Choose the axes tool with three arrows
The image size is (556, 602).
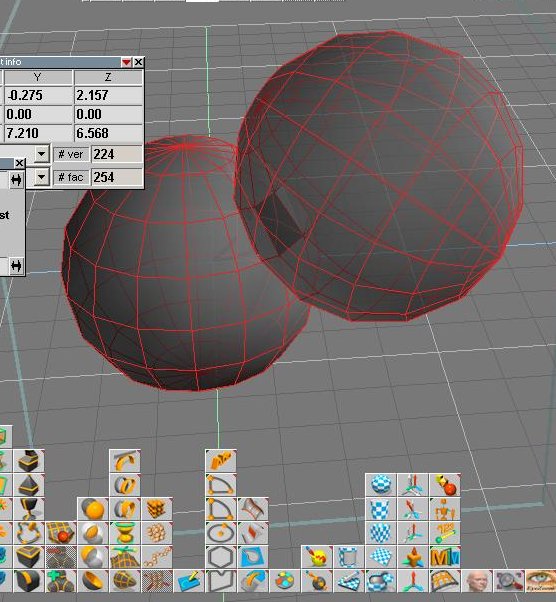click(x=413, y=581)
